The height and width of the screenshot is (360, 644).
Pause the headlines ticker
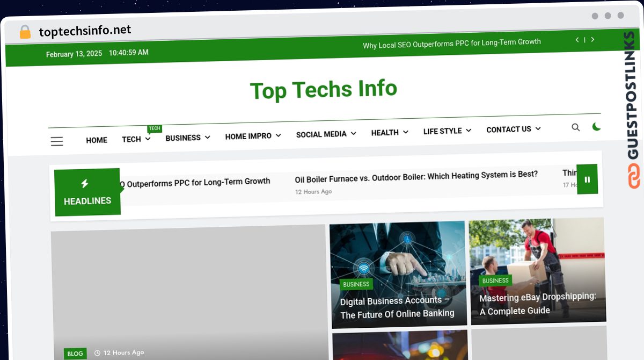(587, 179)
